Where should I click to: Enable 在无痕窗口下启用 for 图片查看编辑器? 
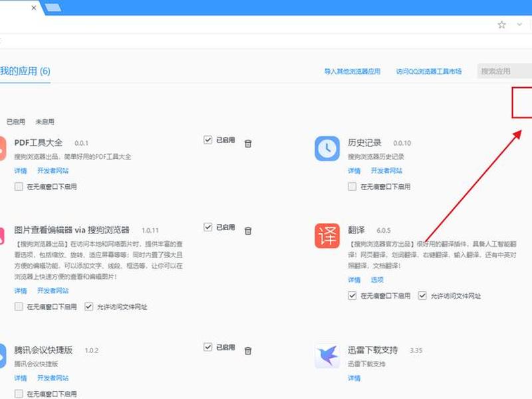click(19, 307)
